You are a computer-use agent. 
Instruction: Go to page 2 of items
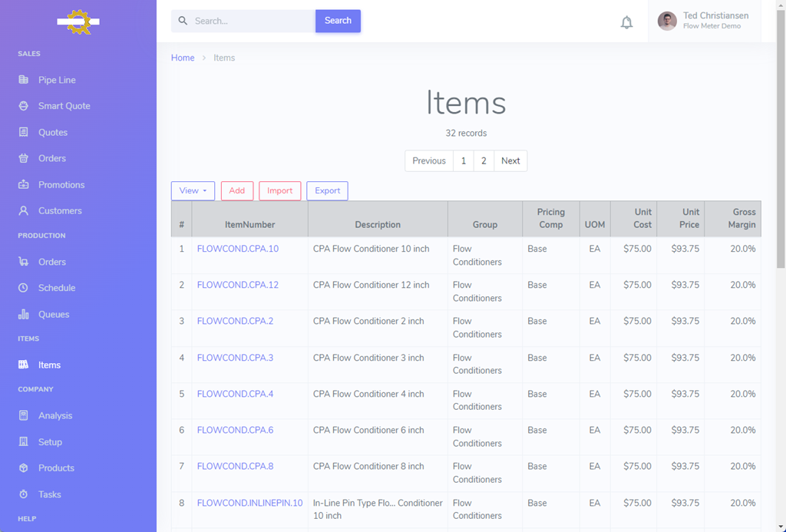tap(484, 161)
